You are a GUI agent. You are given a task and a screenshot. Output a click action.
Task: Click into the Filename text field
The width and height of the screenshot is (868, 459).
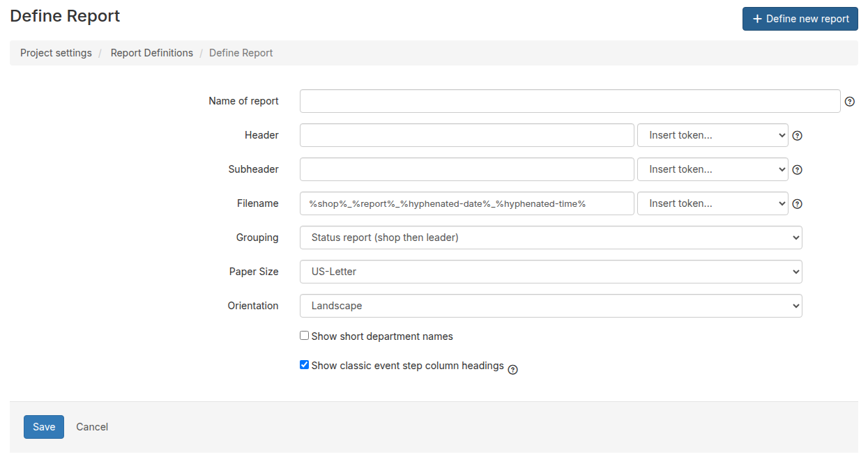tap(467, 203)
